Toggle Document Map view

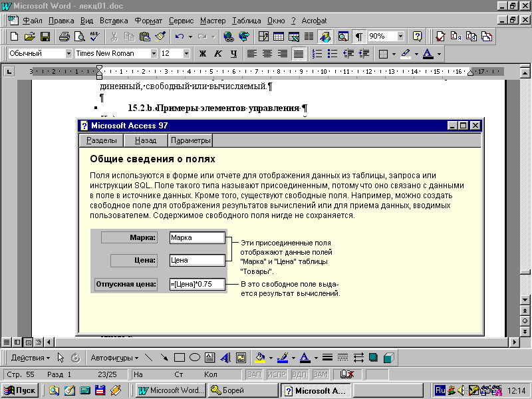click(343, 37)
